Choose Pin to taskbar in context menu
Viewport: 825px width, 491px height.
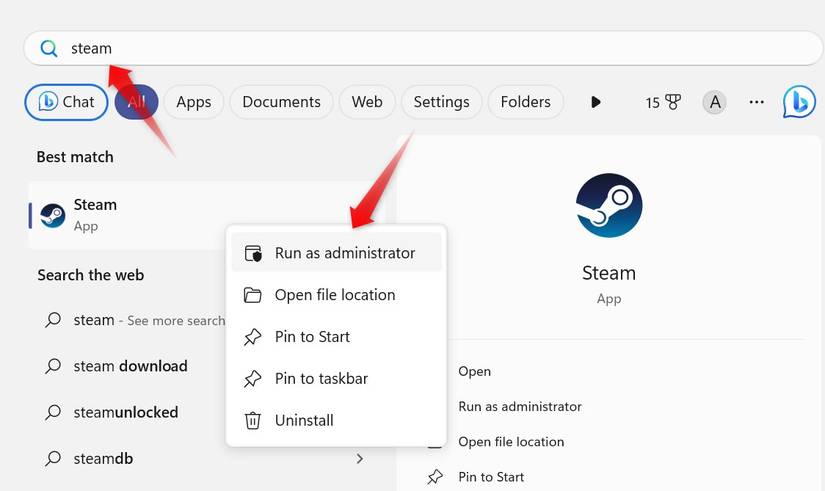[337, 379]
